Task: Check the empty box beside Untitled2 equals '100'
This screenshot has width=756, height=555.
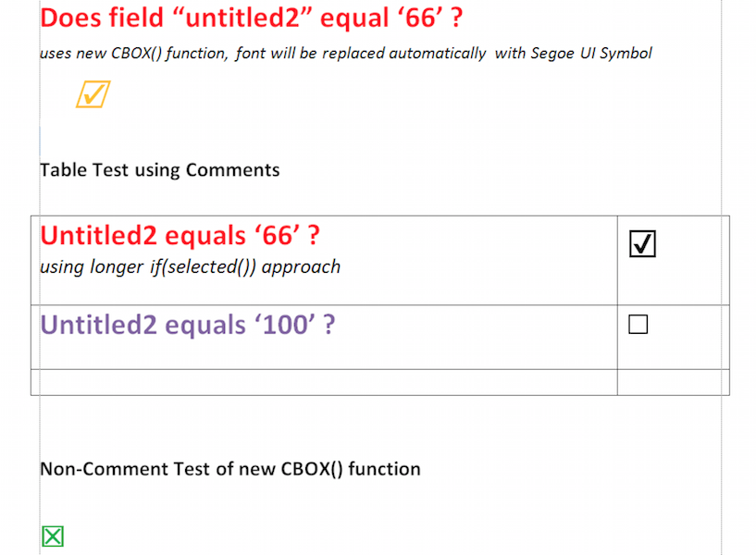Action: (x=638, y=325)
